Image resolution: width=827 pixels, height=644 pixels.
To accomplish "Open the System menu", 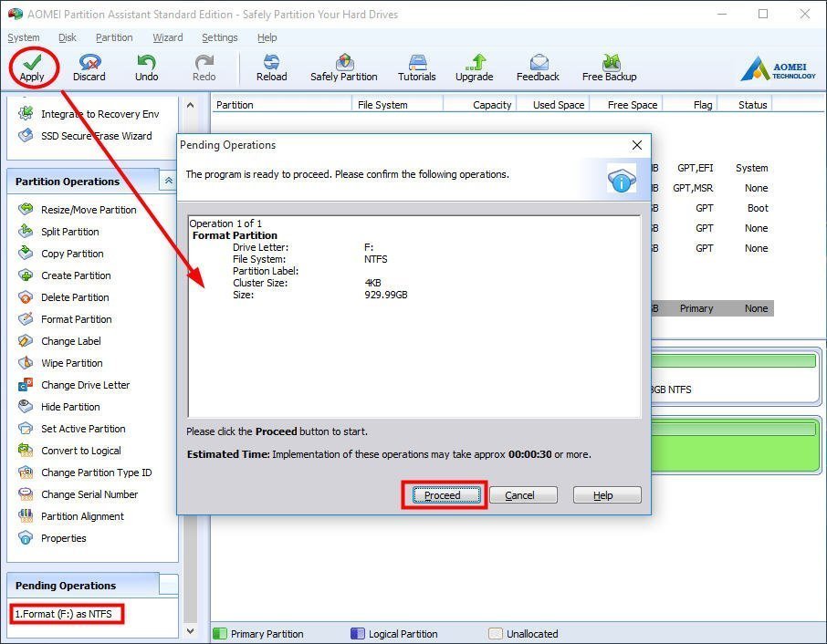I will pos(23,37).
